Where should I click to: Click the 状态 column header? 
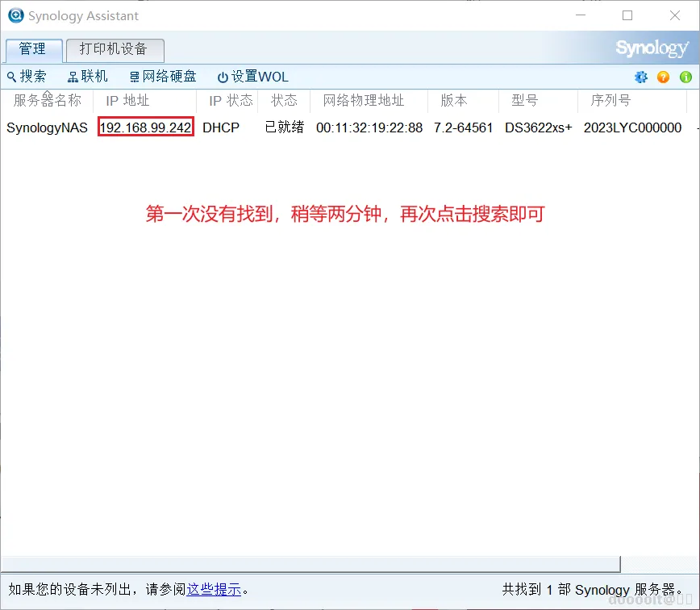point(284,101)
